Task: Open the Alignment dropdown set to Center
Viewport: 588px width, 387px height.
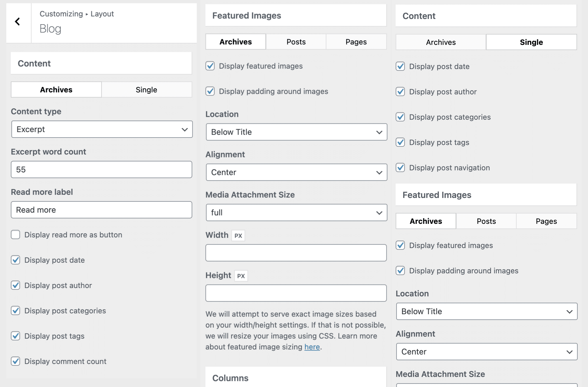Action: tap(296, 172)
